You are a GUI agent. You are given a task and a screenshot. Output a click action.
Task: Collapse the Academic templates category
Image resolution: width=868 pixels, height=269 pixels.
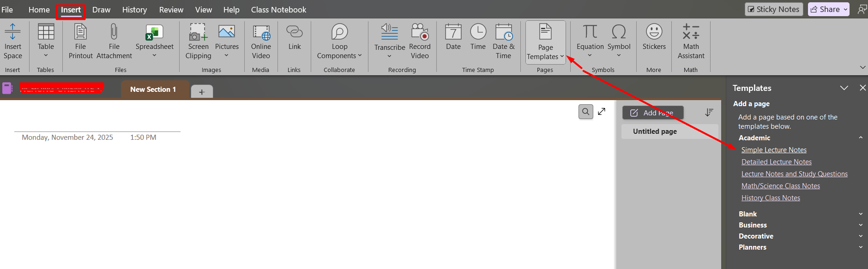[x=861, y=138]
